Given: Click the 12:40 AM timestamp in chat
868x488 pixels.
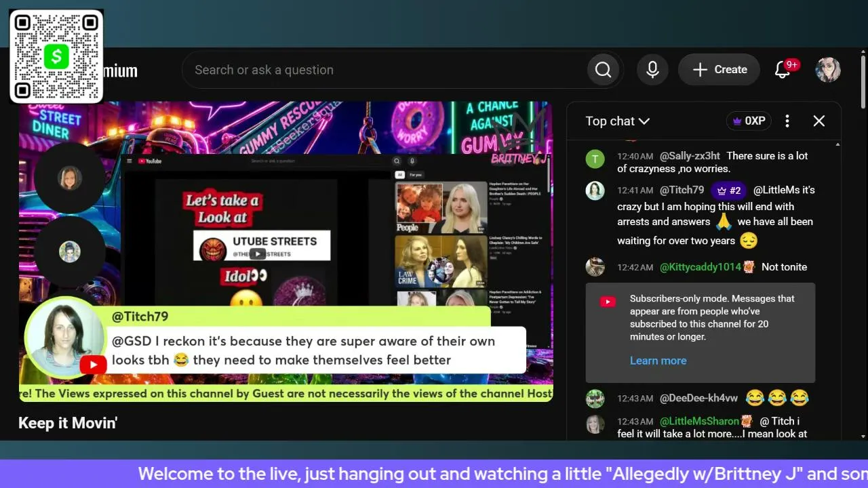Looking at the screenshot, I should coord(635,157).
